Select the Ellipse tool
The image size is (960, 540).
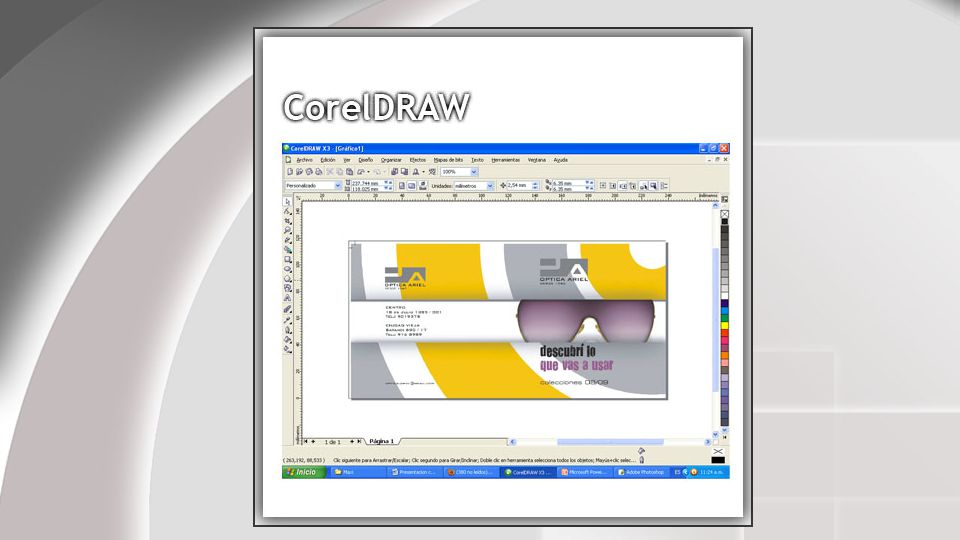pyautogui.click(x=287, y=268)
